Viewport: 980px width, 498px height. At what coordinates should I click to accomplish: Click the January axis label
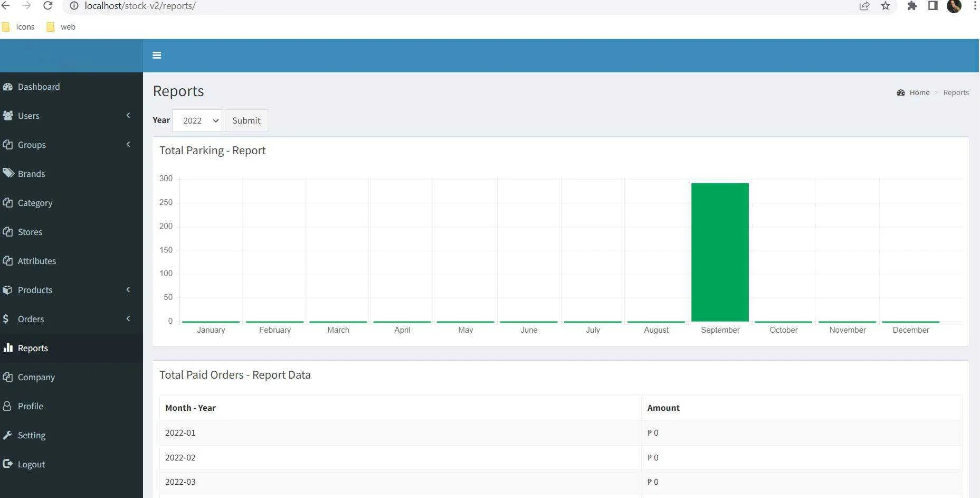211,330
